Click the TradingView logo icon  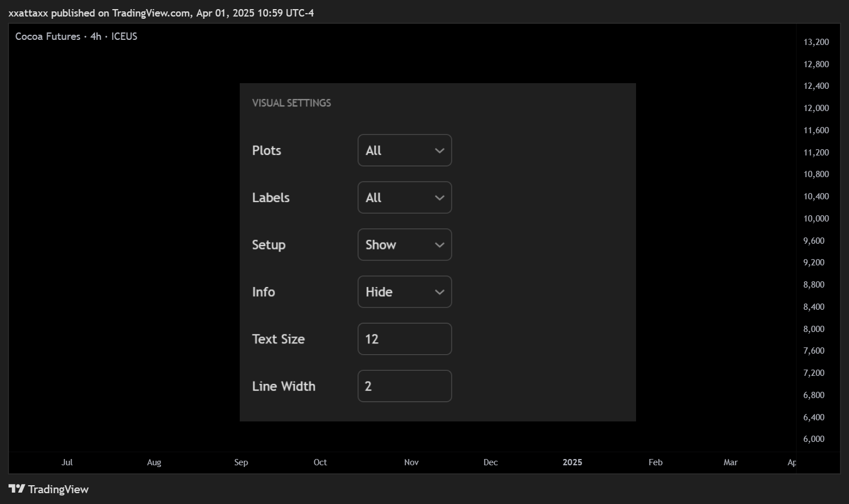point(17,489)
